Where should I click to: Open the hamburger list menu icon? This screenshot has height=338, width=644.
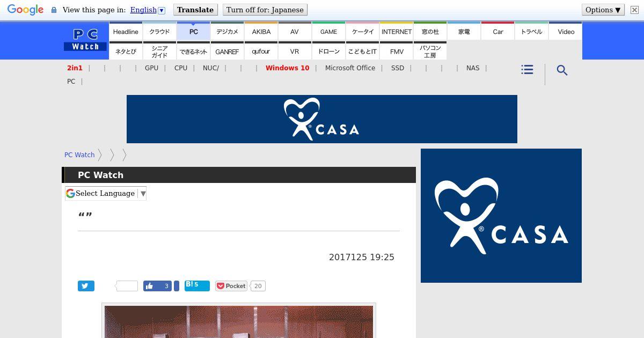click(x=527, y=70)
